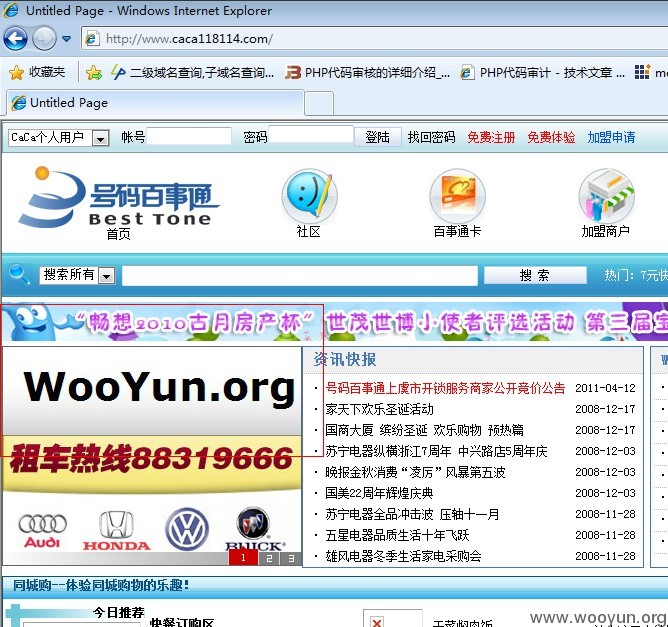Select slide 3 of the ad carousel
This screenshot has height=627, width=668.
point(291,558)
